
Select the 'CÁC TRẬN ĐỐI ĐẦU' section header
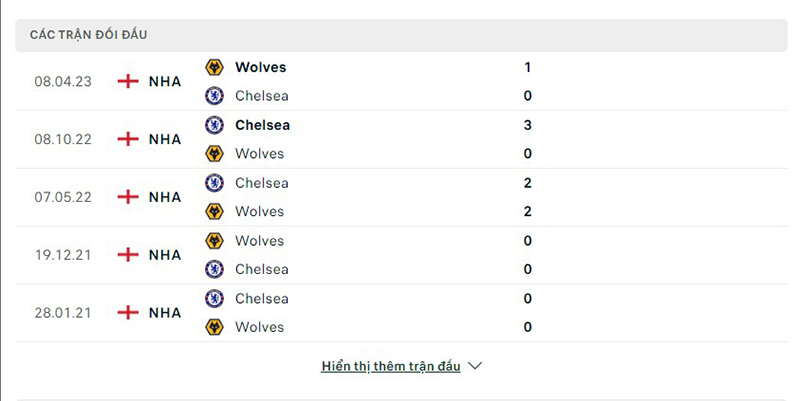[88, 35]
